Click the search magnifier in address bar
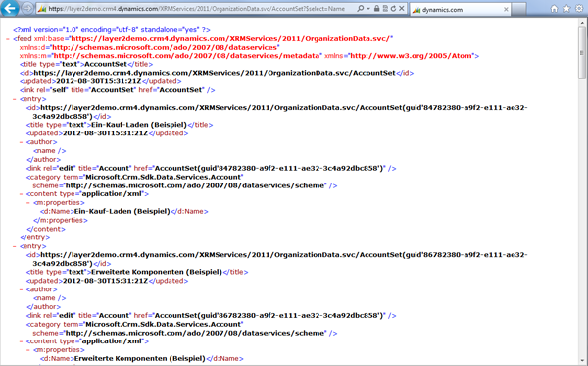 (x=360, y=8)
